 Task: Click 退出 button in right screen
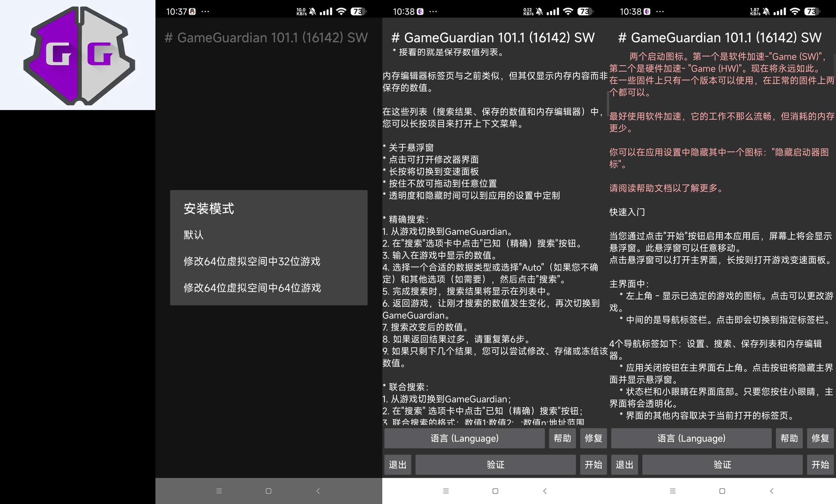pyautogui.click(x=625, y=465)
